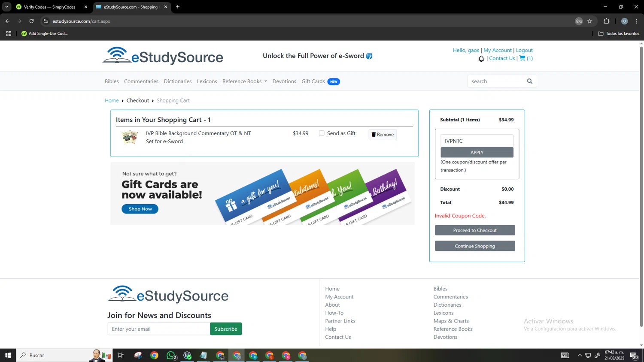Click the page vertical scrollbar
Viewport: 644px width, 362px height.
pyautogui.click(x=641, y=187)
